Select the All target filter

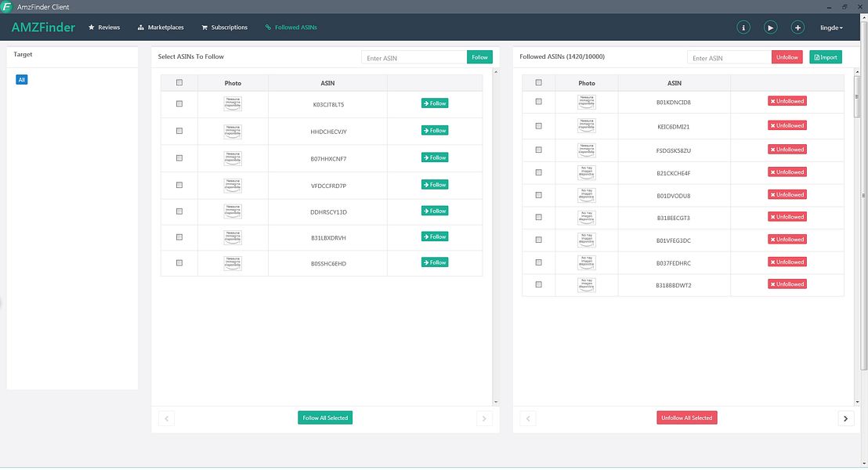point(22,80)
